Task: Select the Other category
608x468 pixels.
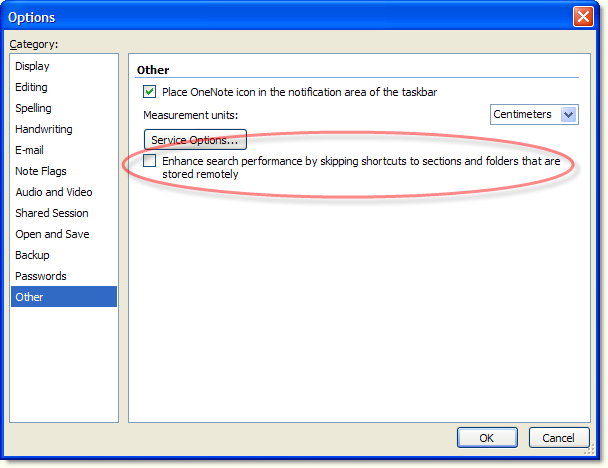Action: pos(64,297)
